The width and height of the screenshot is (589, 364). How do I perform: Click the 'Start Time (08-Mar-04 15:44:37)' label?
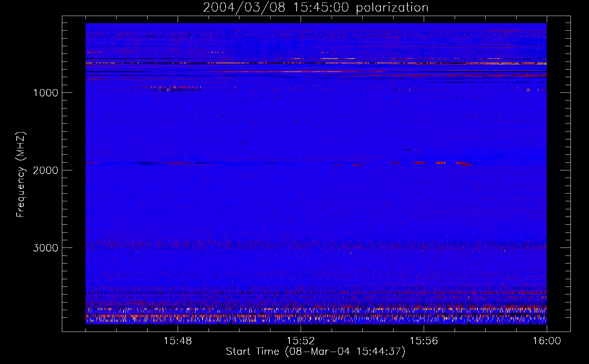click(x=316, y=352)
